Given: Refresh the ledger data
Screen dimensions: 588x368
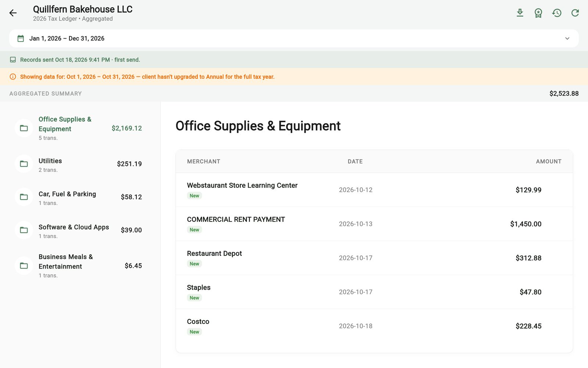Looking at the screenshot, I should point(575,13).
